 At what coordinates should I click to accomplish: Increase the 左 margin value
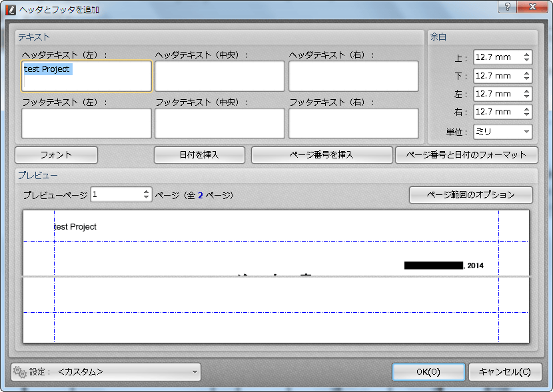(526, 91)
